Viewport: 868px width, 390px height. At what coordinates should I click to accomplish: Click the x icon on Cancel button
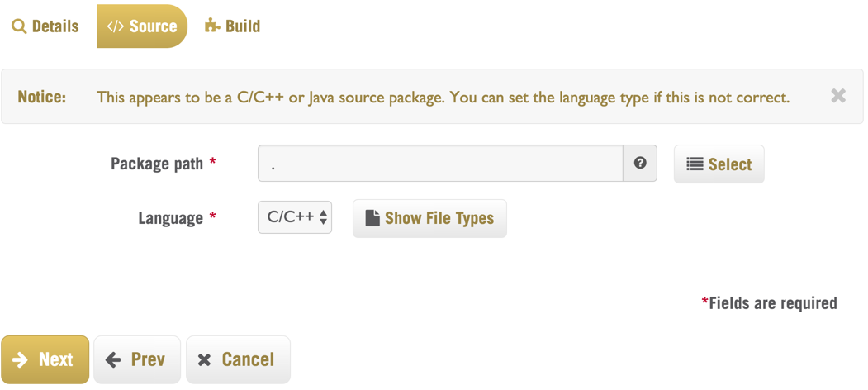[204, 360]
